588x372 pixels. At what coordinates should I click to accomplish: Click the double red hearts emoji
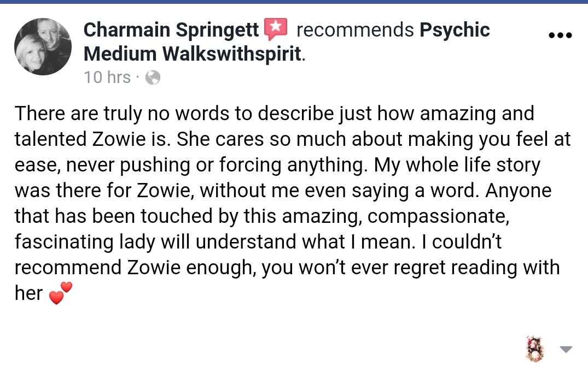[60, 293]
